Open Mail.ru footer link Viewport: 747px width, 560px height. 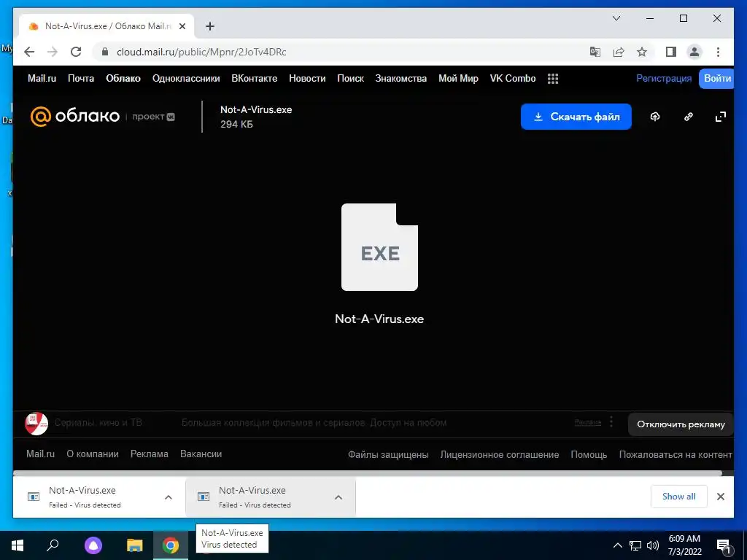[x=41, y=454]
